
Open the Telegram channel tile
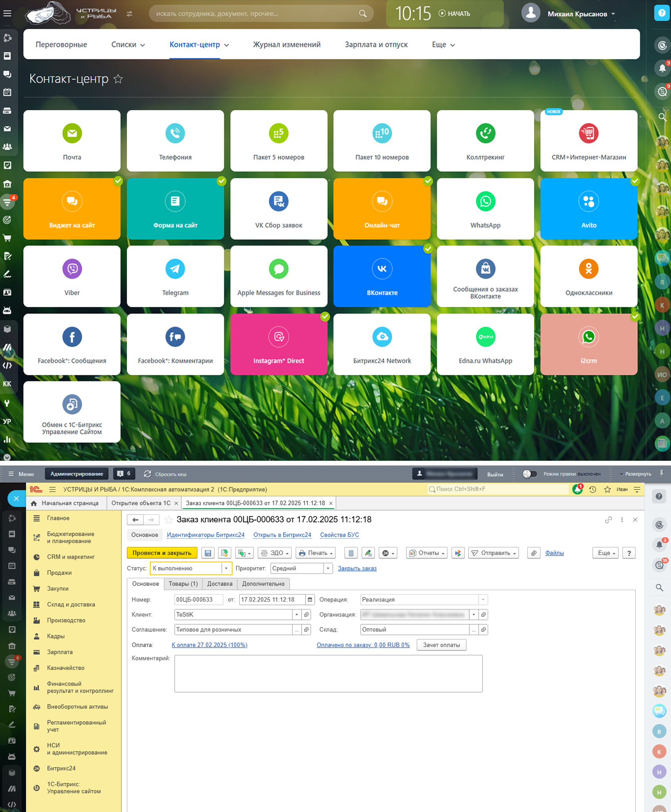click(175, 276)
